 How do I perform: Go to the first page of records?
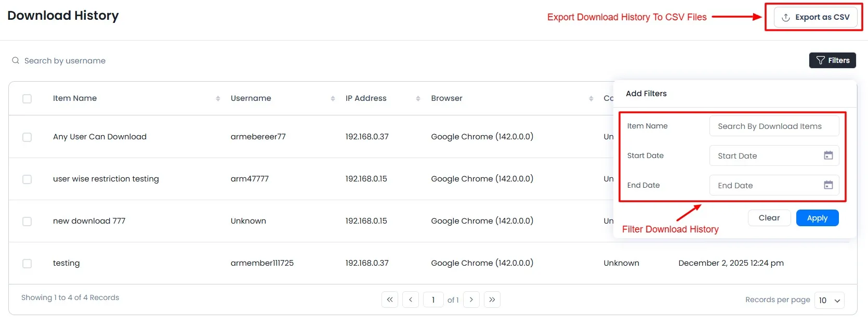(x=390, y=300)
